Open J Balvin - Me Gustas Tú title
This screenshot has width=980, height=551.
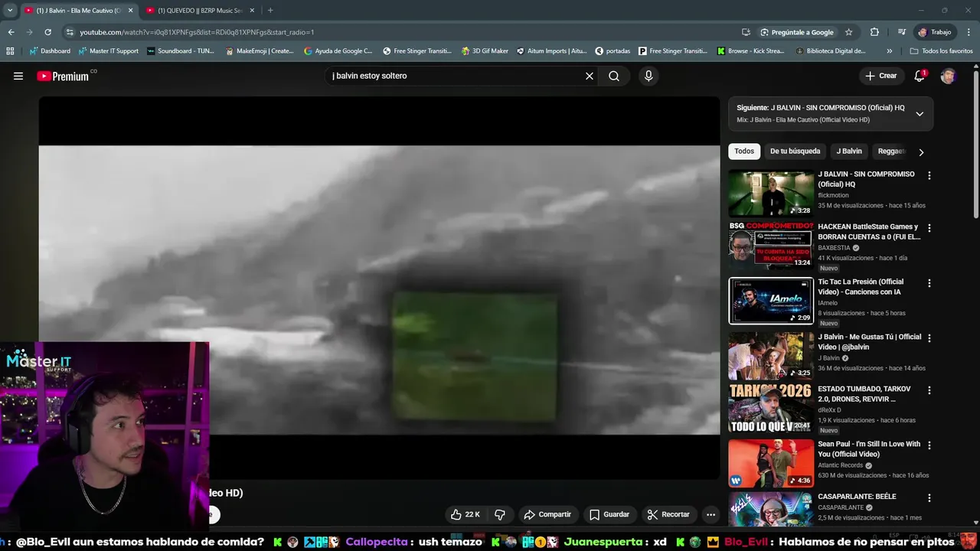[x=870, y=342]
